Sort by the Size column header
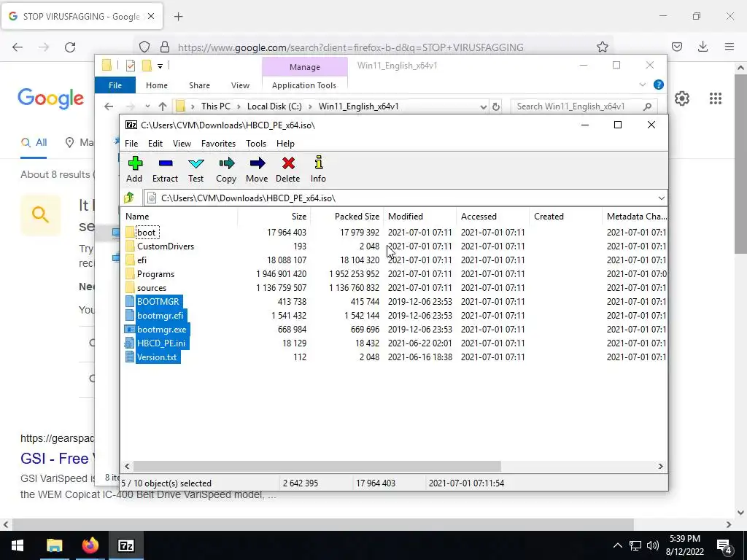This screenshot has width=747, height=560. coord(274,216)
